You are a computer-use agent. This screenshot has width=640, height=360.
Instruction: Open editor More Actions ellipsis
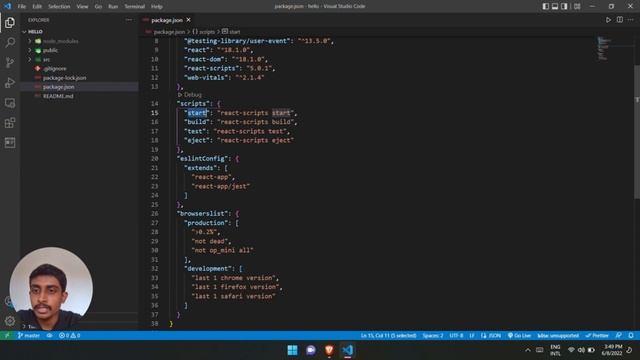click(631, 20)
